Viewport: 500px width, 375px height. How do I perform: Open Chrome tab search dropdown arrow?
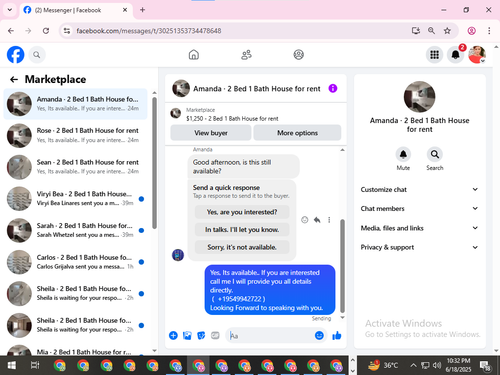click(10, 10)
